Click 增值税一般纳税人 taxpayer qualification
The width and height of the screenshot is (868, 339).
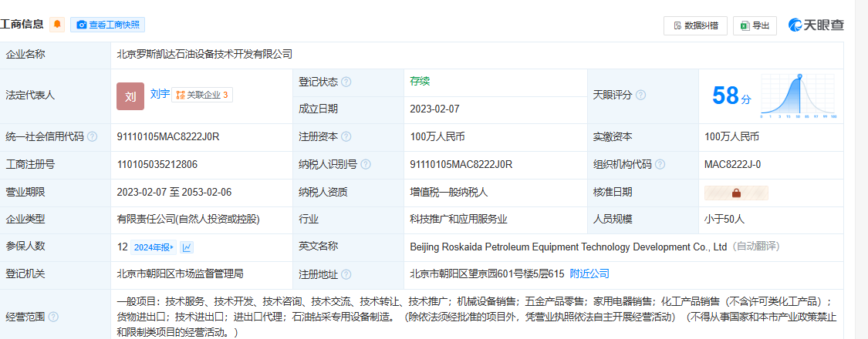(x=448, y=193)
